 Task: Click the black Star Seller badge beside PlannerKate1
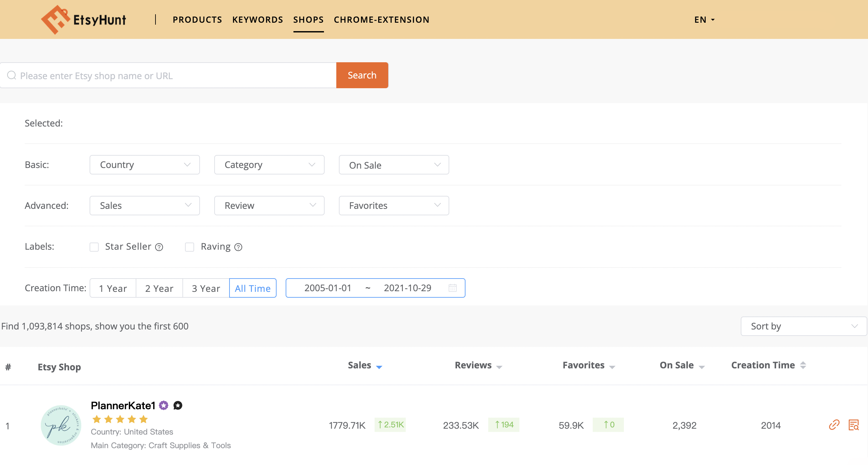(178, 405)
